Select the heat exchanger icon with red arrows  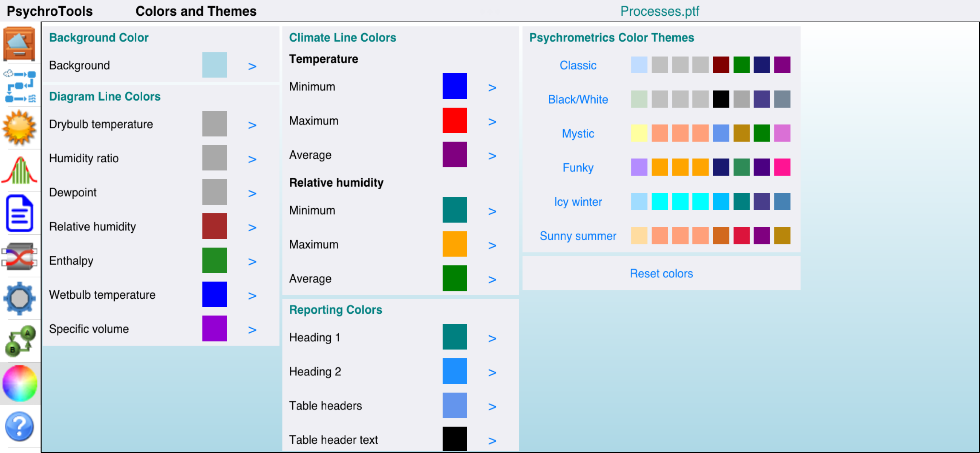point(19,256)
